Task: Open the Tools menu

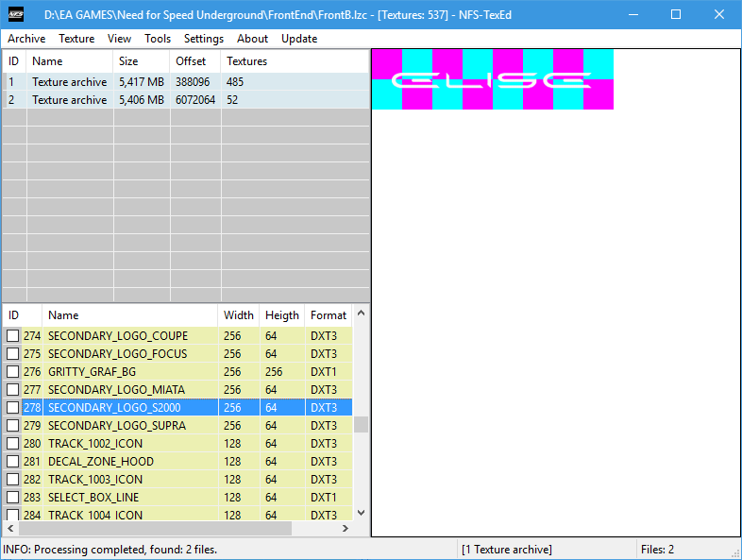Action: [x=158, y=39]
